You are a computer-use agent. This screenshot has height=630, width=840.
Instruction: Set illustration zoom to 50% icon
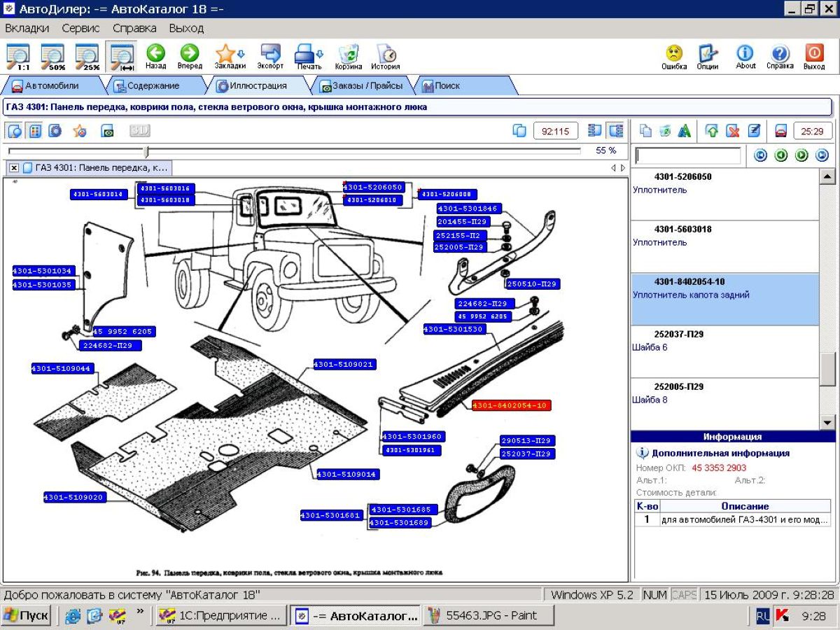[52, 56]
